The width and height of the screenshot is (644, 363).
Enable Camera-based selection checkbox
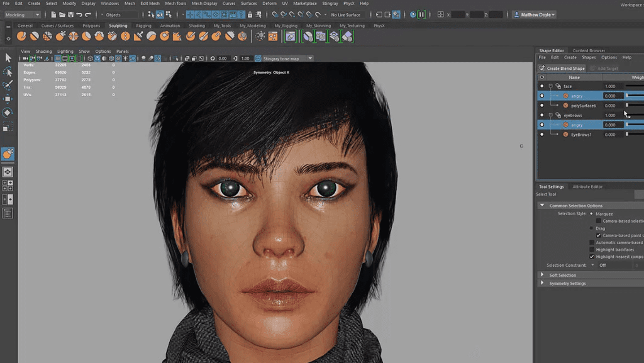(x=599, y=221)
